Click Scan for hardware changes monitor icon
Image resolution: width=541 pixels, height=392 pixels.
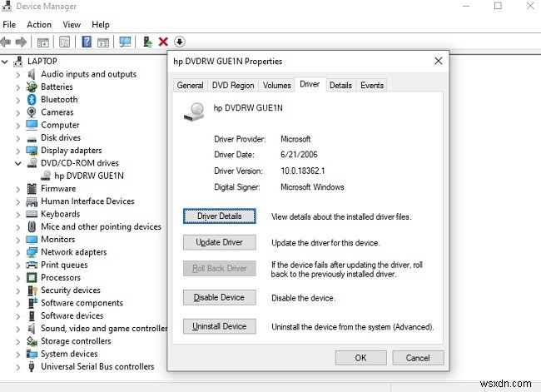point(125,42)
